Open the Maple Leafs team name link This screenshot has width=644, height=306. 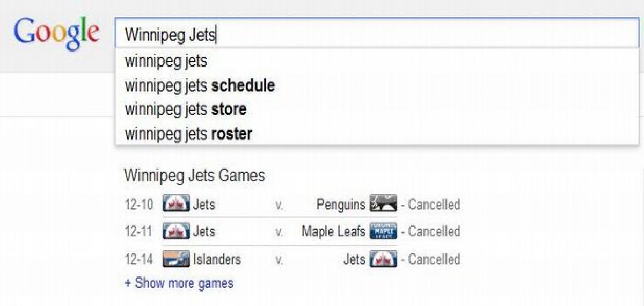(x=333, y=231)
